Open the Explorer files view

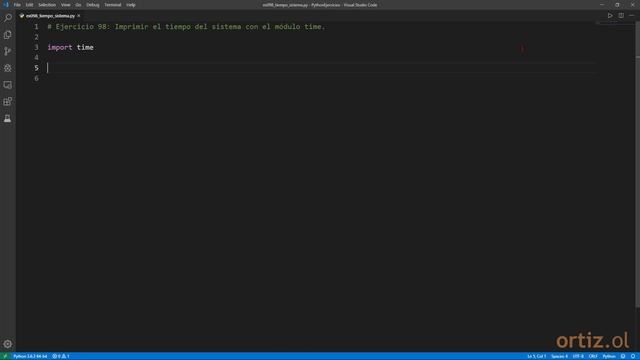point(7,35)
